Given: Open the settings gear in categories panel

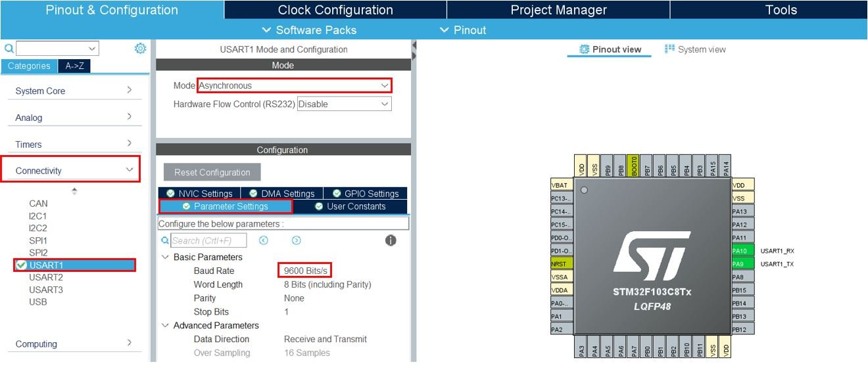Looking at the screenshot, I should [x=140, y=49].
